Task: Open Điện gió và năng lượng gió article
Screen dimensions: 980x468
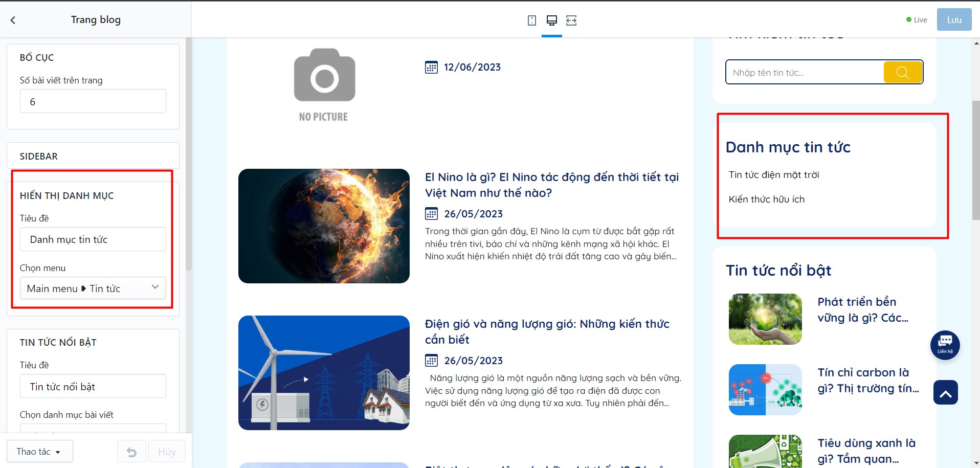Action: tap(547, 331)
